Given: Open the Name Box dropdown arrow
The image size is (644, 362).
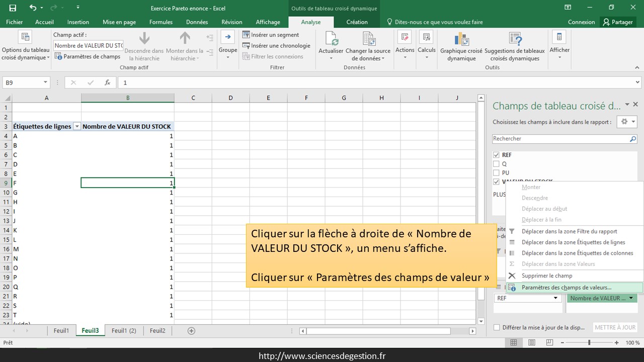Looking at the screenshot, I should tap(45, 82).
